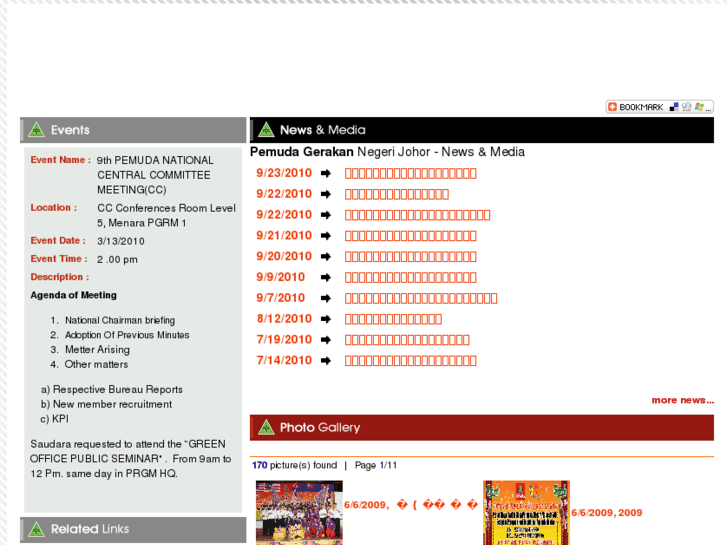Viewport: 727px width, 545px height.
Task: Click the Events section header
Action: [133, 130]
